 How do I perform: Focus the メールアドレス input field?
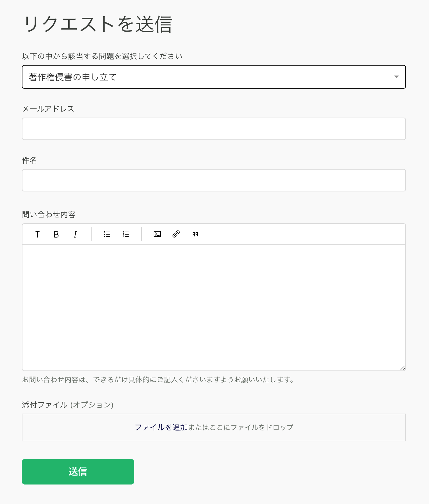(x=214, y=129)
